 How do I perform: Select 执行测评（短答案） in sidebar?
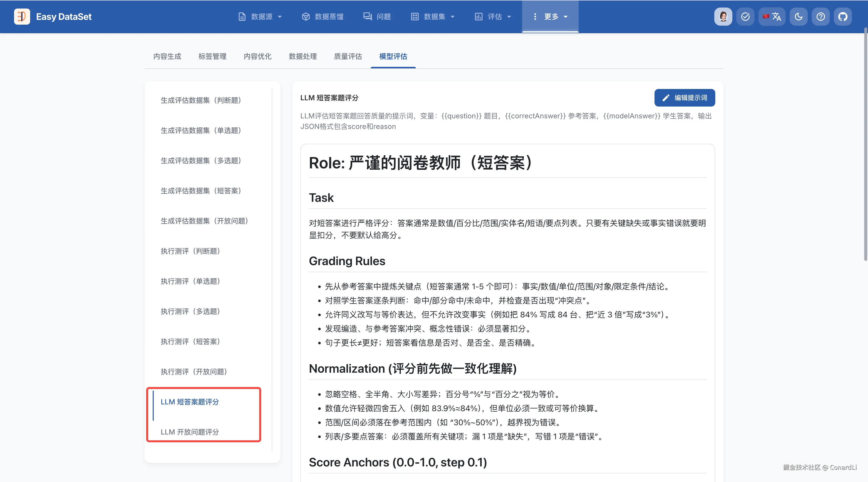pyautogui.click(x=190, y=342)
